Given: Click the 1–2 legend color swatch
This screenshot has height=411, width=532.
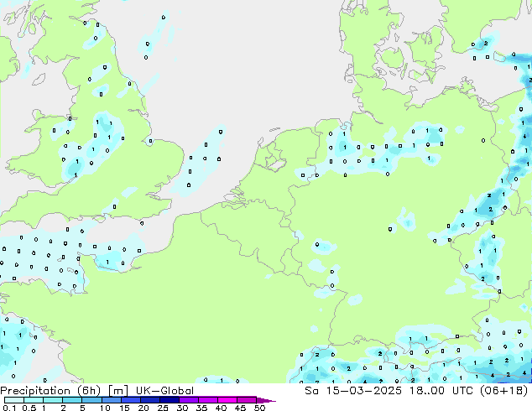Looking at the screenshot, I should point(53,400).
